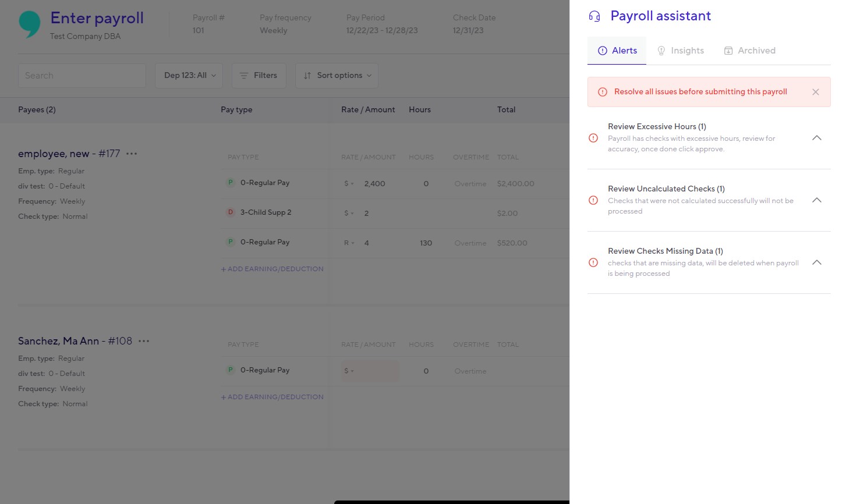Open the R rate type dropdown on the 130 hours row
The image size is (846, 504).
point(349,243)
